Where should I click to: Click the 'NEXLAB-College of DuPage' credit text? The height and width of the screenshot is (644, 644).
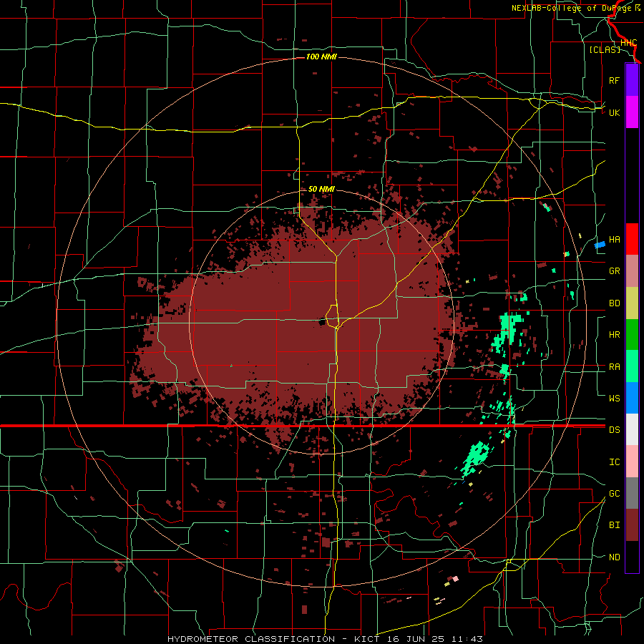572,8
